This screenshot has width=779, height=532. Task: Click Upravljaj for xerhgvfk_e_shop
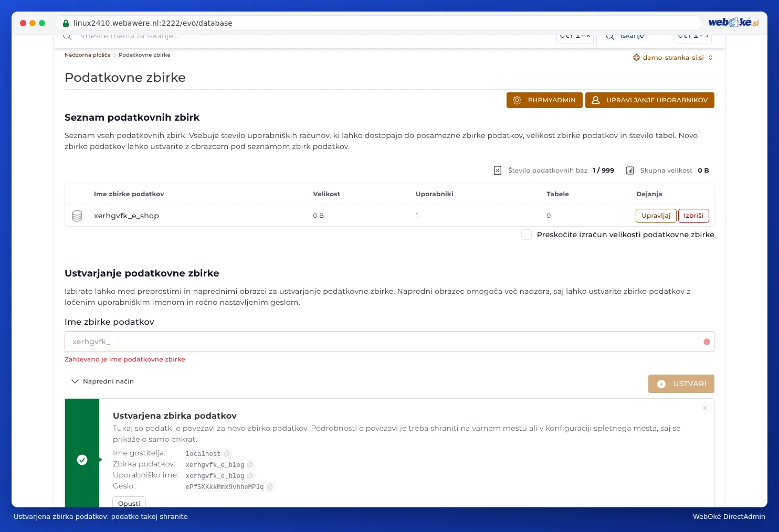pyautogui.click(x=656, y=216)
